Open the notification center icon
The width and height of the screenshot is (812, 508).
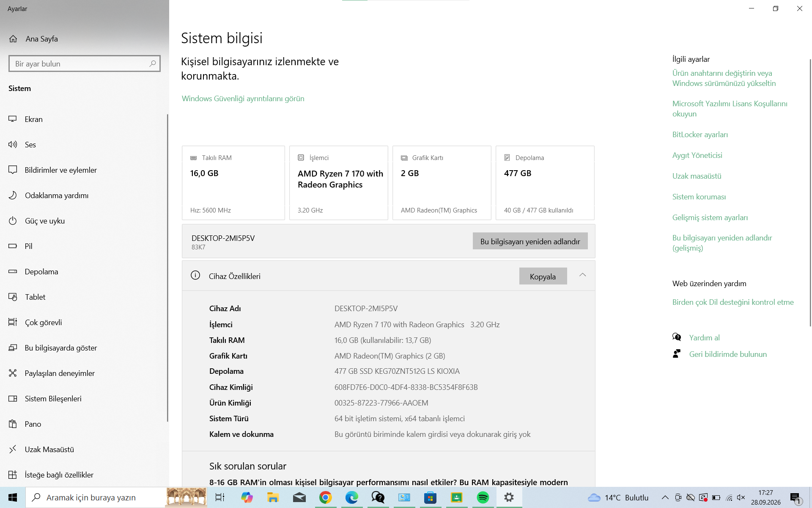796,497
